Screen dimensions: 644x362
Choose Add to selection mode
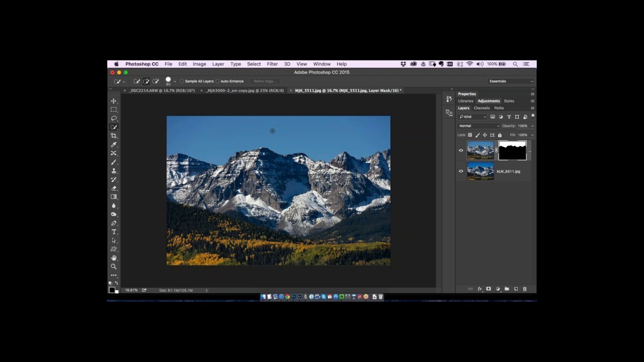(146, 81)
